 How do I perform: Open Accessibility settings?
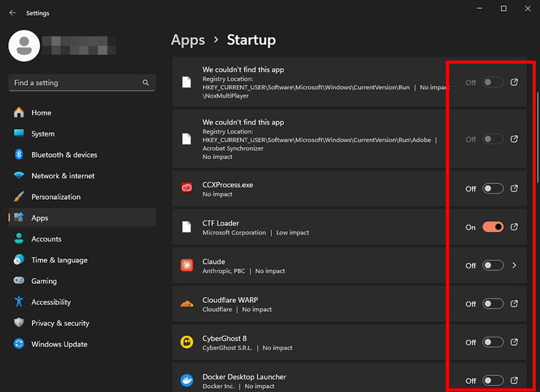82,302
